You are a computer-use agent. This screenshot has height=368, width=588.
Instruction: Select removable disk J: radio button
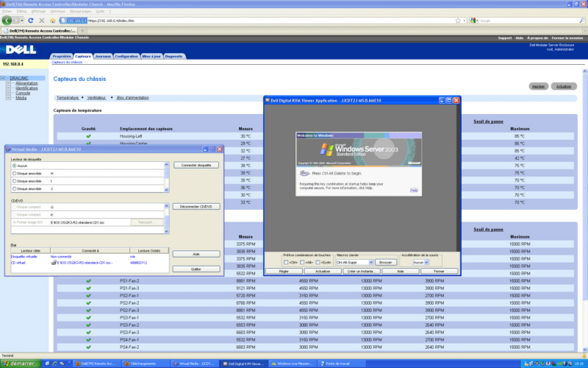pyautogui.click(x=15, y=188)
